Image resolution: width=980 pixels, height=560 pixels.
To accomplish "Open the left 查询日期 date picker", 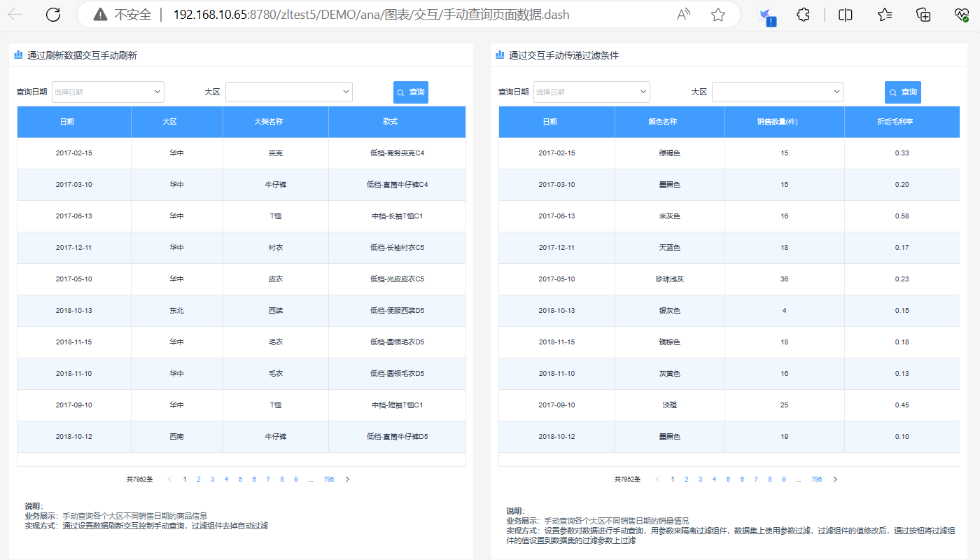I will (x=108, y=92).
